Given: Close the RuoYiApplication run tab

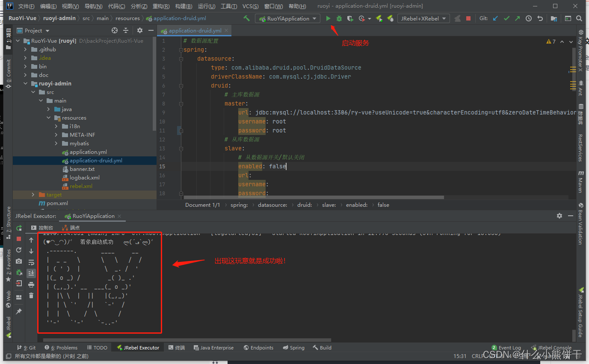Looking at the screenshot, I should pos(119,216).
